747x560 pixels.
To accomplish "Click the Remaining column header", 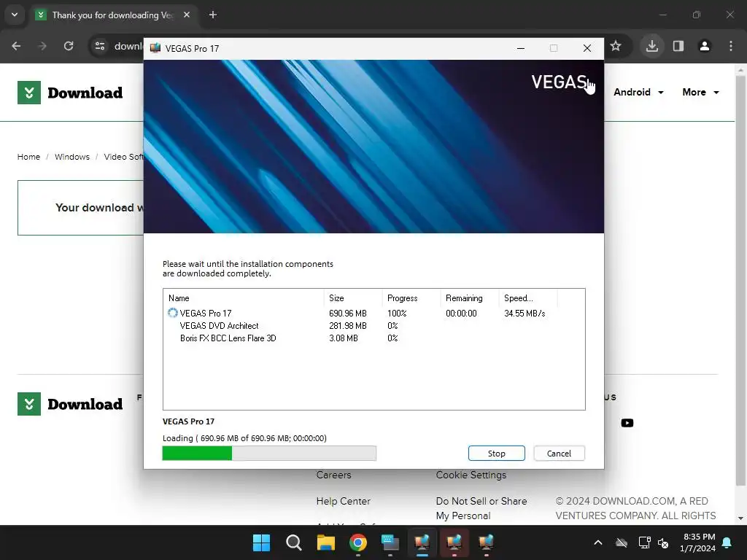I will click(469, 298).
